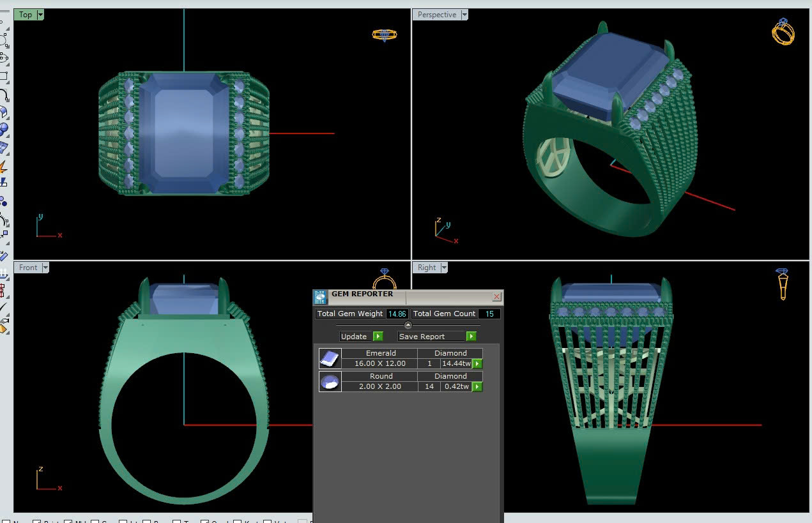Click the ring view icon in Right viewport

coord(783,284)
